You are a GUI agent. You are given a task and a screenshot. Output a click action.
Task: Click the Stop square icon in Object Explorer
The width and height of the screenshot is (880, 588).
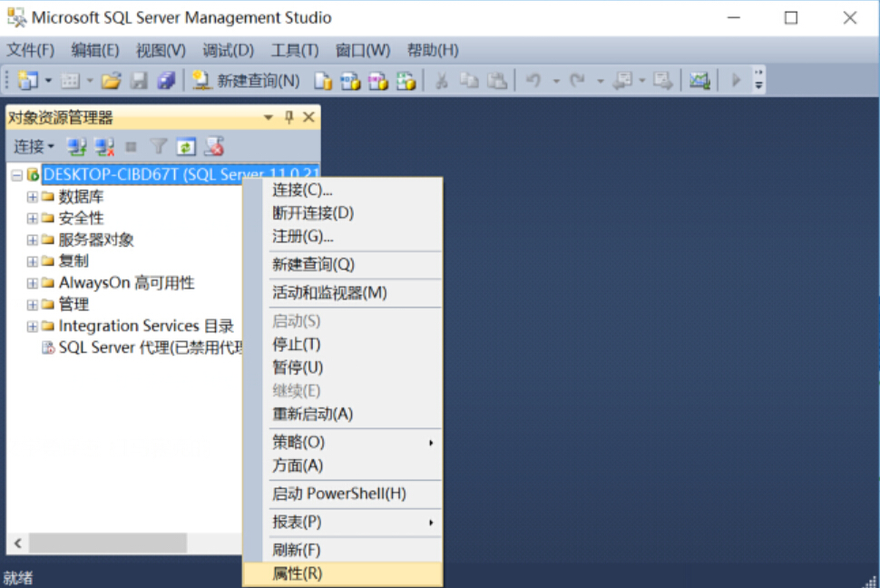[132, 147]
